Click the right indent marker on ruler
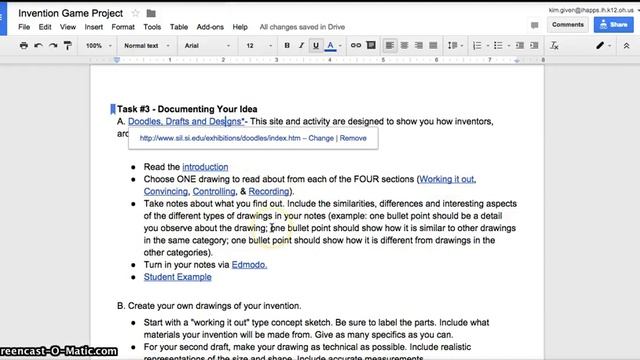 click(x=517, y=60)
